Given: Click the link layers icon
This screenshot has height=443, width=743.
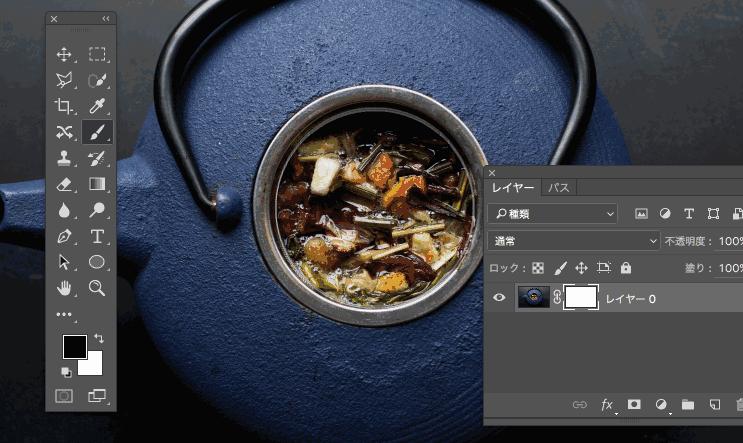Looking at the screenshot, I should pos(580,405).
